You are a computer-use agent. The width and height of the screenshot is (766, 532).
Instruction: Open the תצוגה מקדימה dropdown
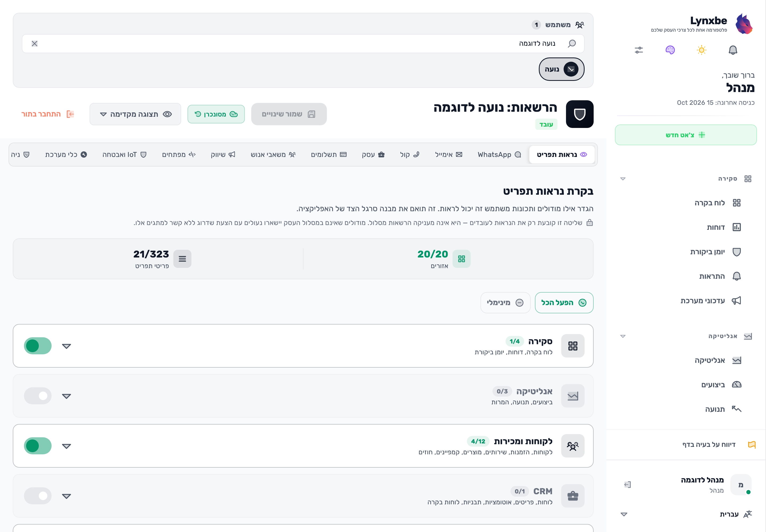pos(135,114)
